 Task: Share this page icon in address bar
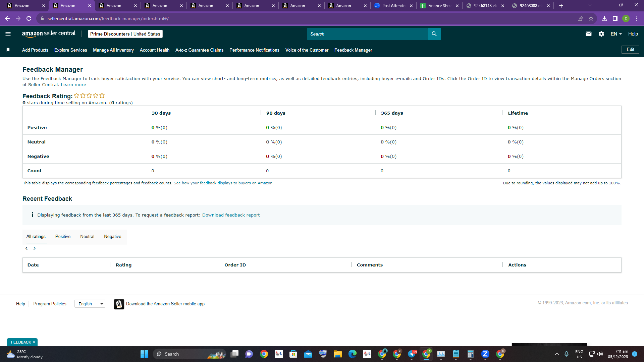580,18
